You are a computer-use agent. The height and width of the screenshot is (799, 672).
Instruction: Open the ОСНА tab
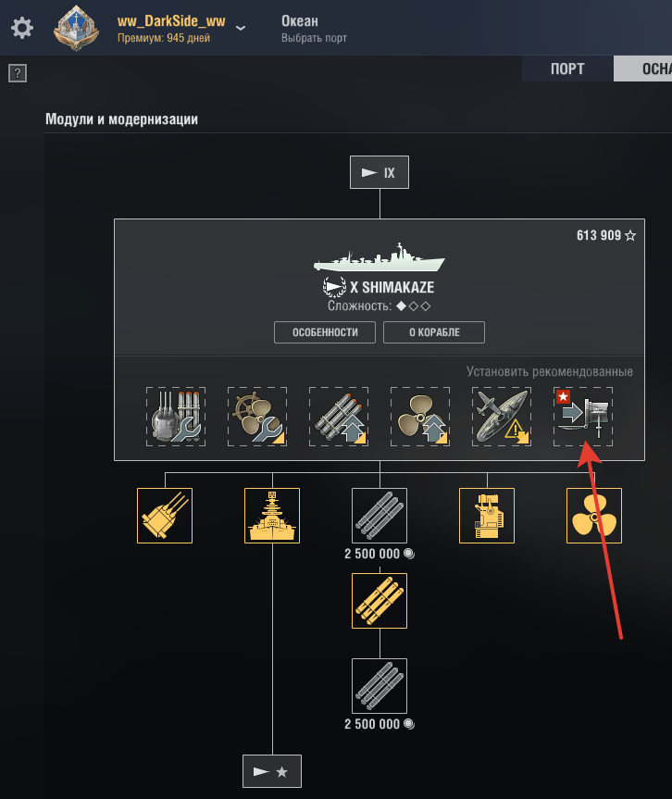643,69
